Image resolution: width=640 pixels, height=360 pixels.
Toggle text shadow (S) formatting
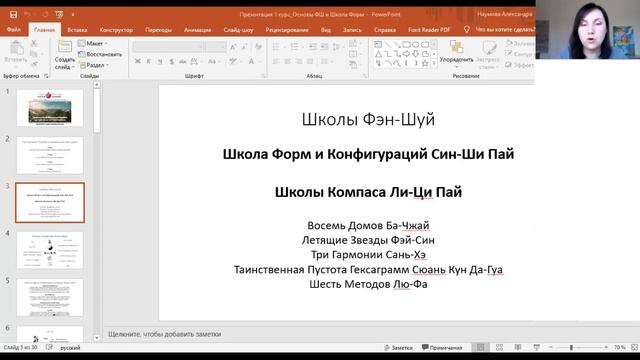171,61
